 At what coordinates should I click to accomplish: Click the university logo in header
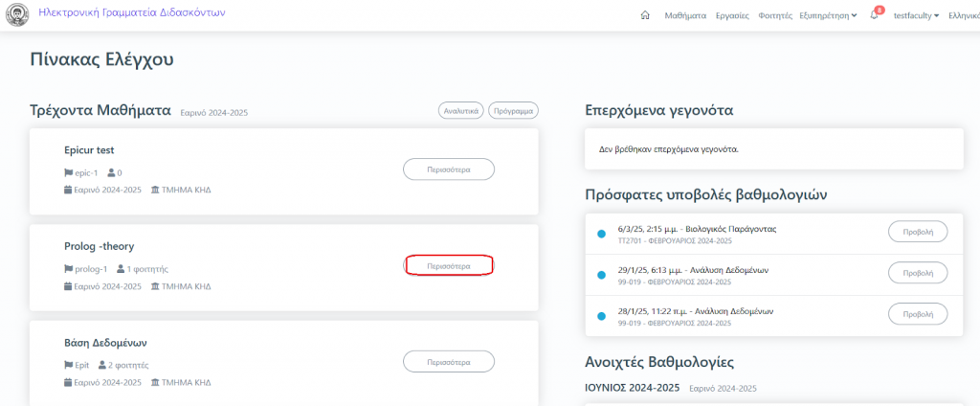tap(17, 15)
